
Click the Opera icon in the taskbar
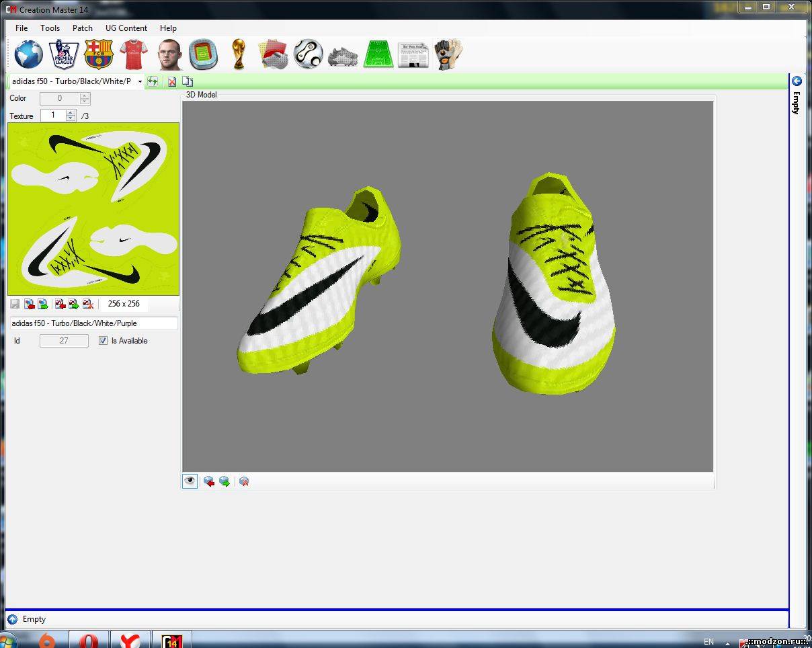(88, 640)
